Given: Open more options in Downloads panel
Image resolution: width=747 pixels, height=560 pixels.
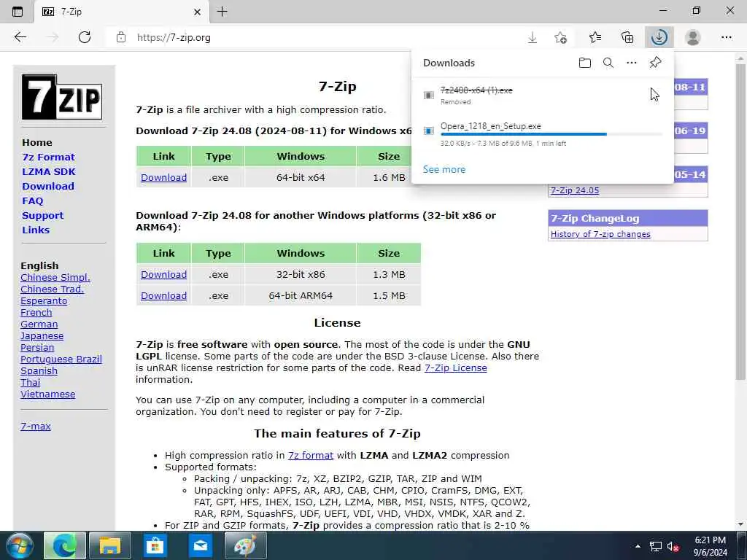Looking at the screenshot, I should tap(632, 63).
